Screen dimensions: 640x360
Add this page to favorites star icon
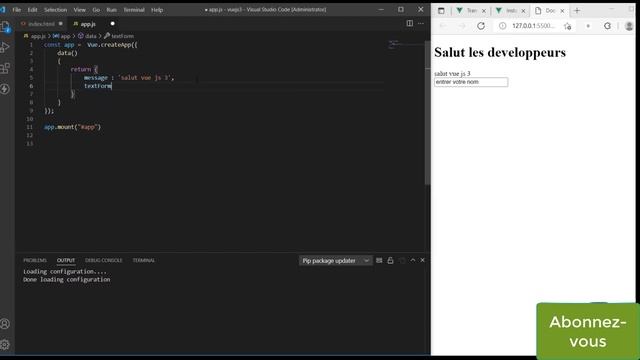[567, 26]
